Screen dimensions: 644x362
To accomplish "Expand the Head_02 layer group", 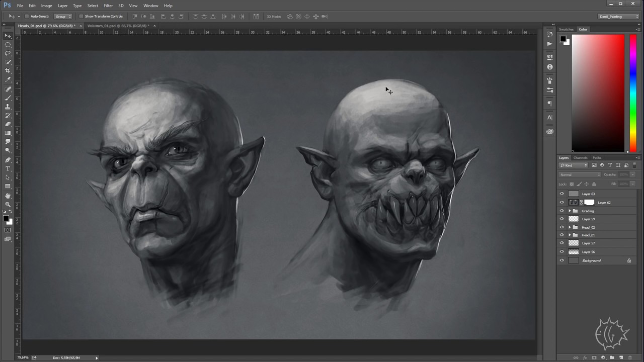I will (x=570, y=227).
